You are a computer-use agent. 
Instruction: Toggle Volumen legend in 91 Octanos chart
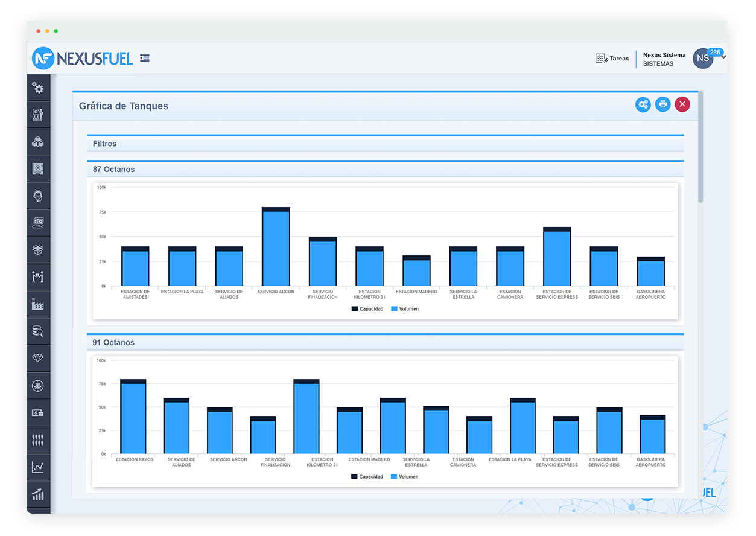click(x=404, y=477)
